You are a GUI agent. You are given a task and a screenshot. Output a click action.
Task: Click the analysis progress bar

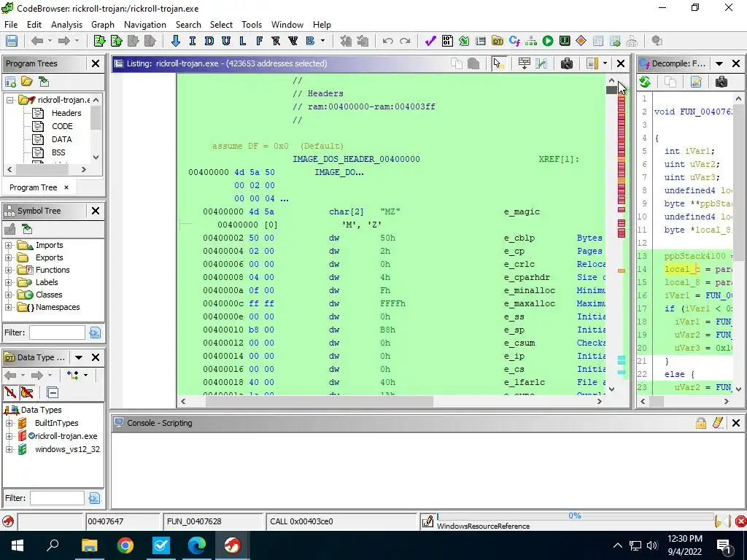pos(575,516)
